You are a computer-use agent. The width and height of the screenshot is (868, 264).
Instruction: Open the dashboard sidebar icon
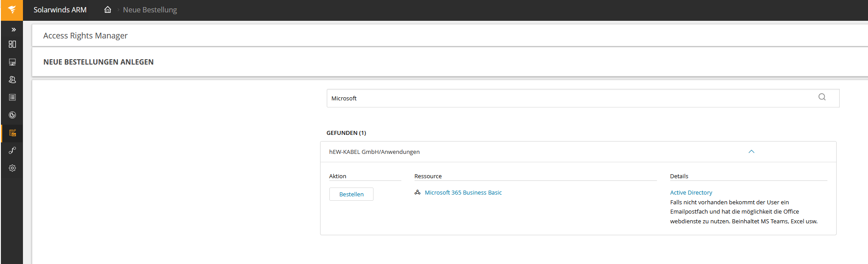[x=12, y=44]
